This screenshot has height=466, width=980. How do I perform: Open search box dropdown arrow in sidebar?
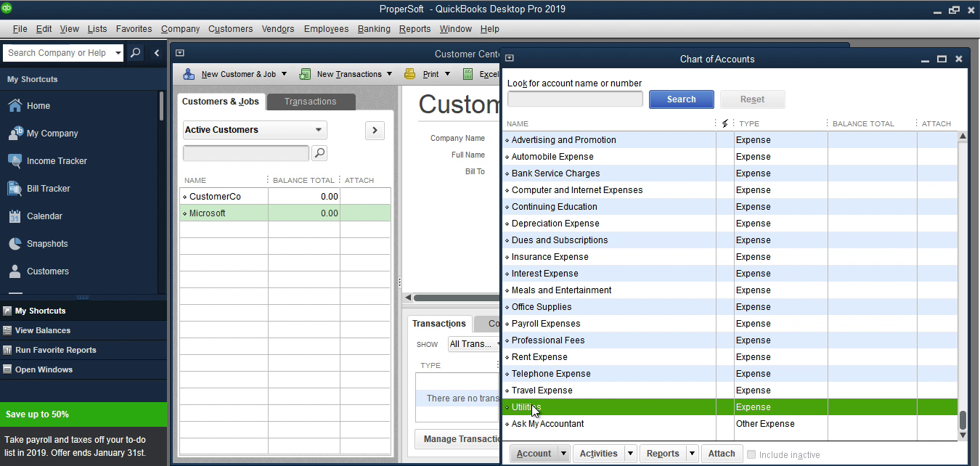[118, 53]
